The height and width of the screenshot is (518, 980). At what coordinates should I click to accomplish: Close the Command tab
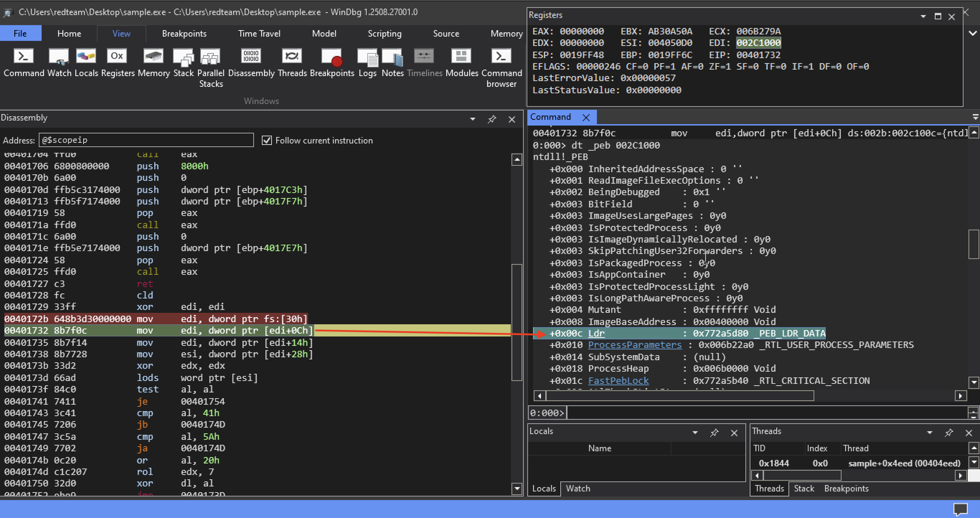[x=586, y=118]
